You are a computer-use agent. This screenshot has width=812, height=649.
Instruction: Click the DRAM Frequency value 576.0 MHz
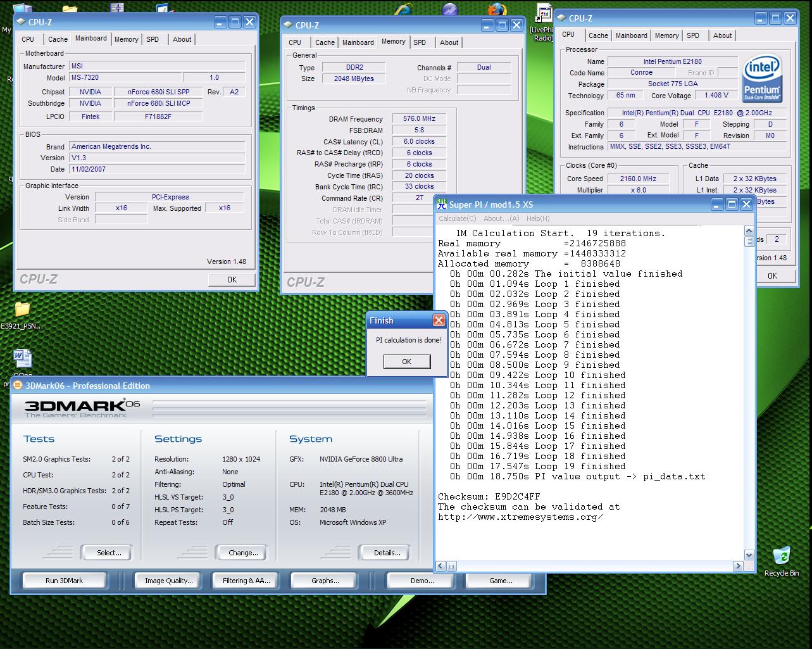tap(419, 118)
